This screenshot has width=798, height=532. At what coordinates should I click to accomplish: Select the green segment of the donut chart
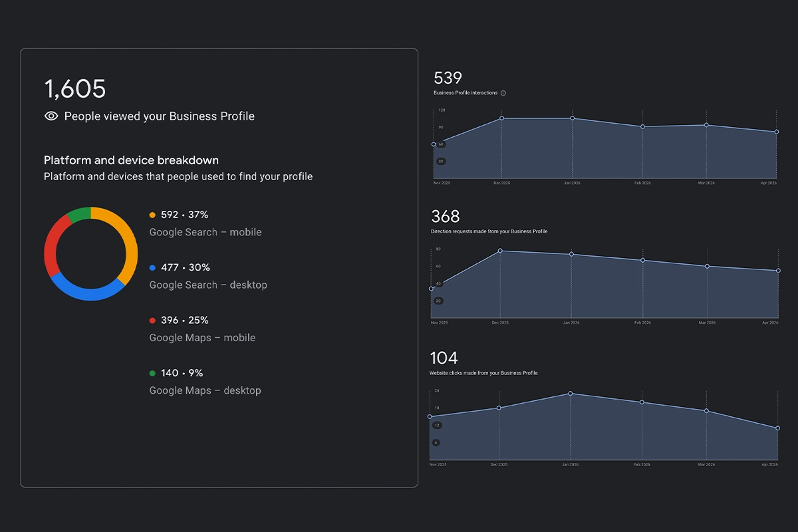click(80, 214)
